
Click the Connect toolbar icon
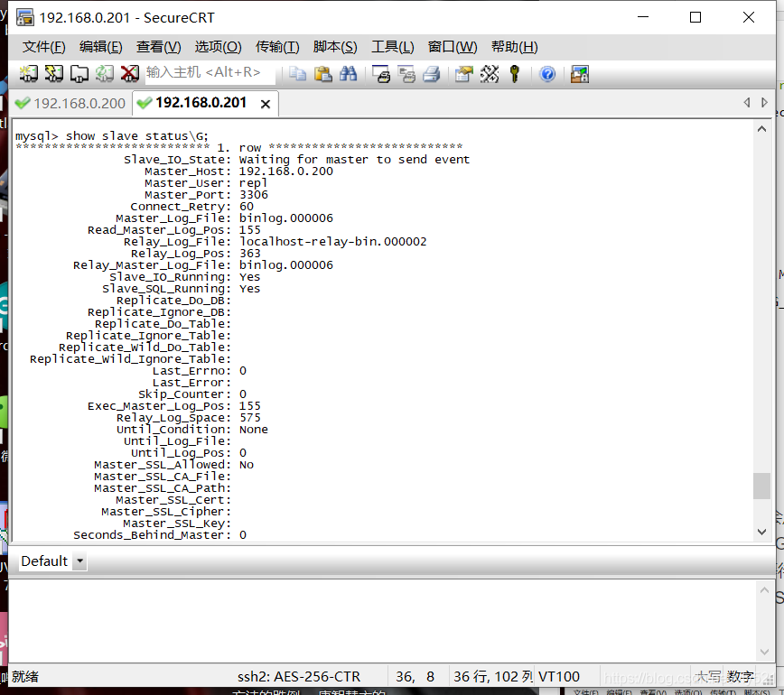29,73
